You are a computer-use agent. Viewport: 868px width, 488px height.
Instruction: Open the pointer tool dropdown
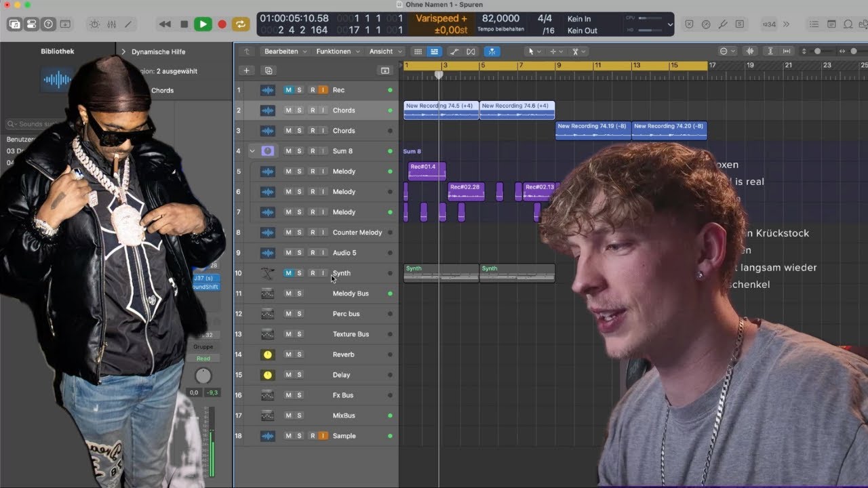pos(534,52)
